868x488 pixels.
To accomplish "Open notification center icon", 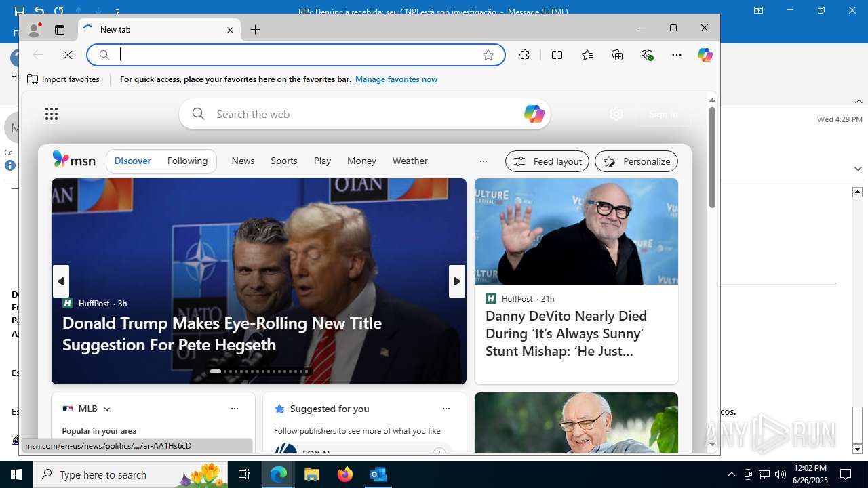I will [846, 474].
